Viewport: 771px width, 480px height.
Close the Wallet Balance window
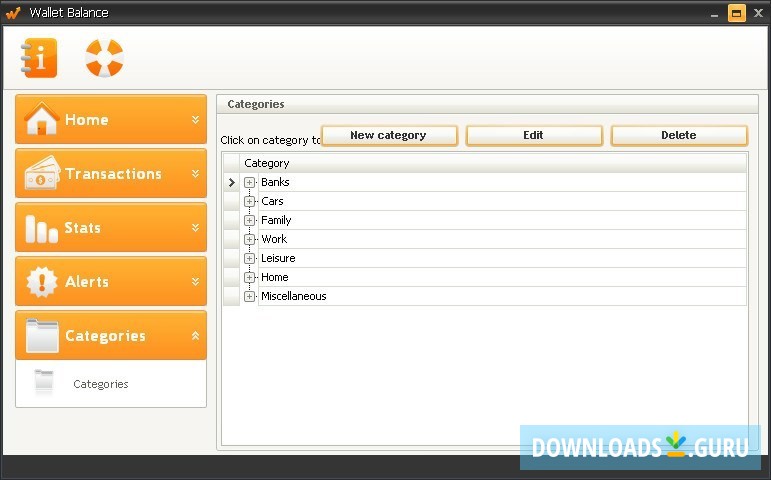759,13
